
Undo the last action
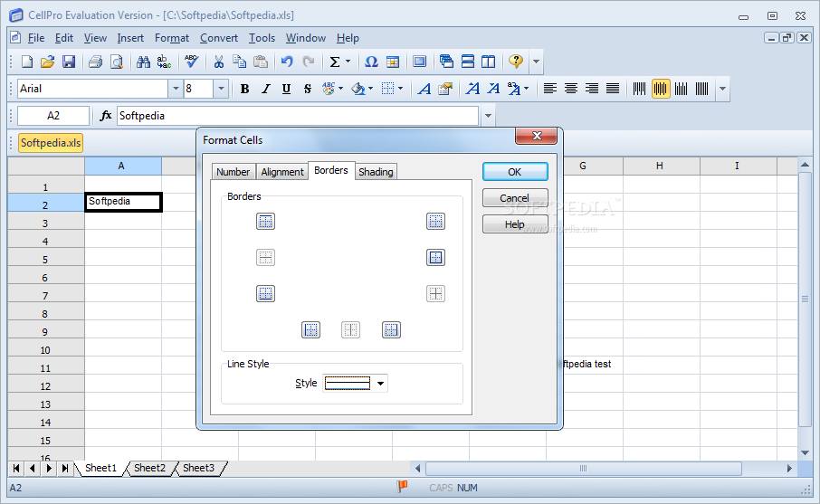(x=287, y=62)
